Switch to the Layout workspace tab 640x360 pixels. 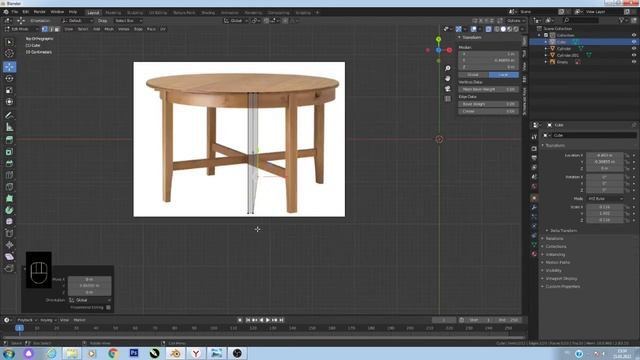click(x=93, y=13)
